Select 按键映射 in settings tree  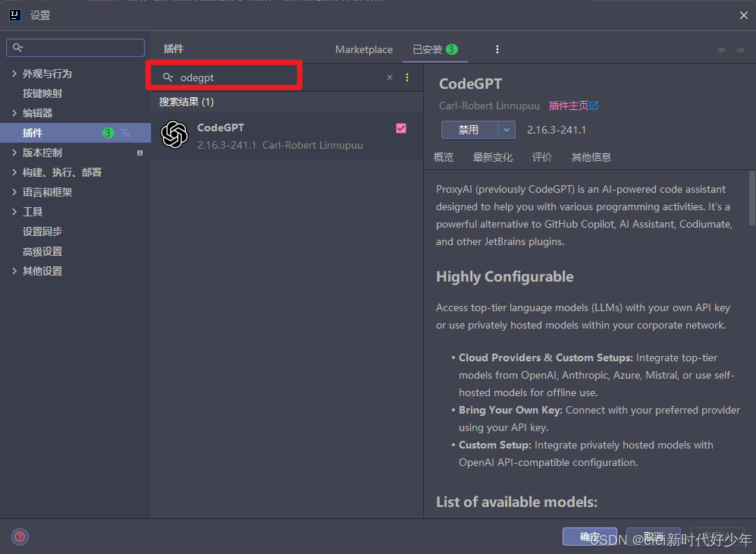42,93
